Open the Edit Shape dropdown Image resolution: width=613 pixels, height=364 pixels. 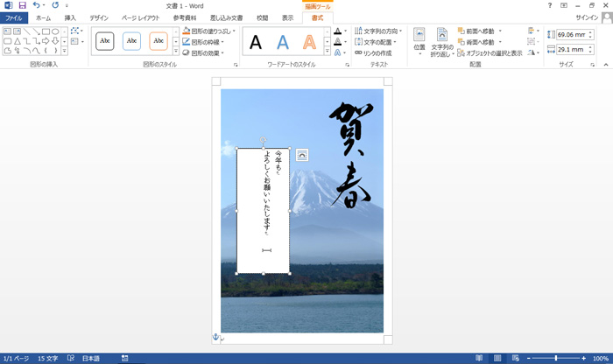pos(77,31)
